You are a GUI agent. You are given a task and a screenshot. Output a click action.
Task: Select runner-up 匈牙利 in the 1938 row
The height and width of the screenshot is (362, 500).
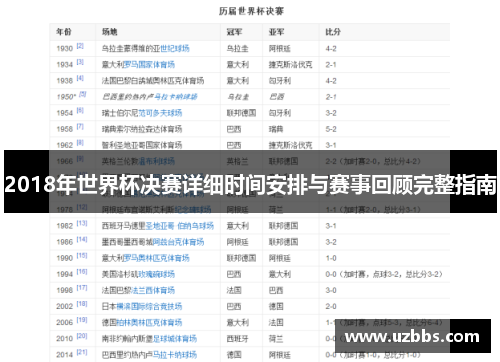pyautogui.click(x=280, y=81)
